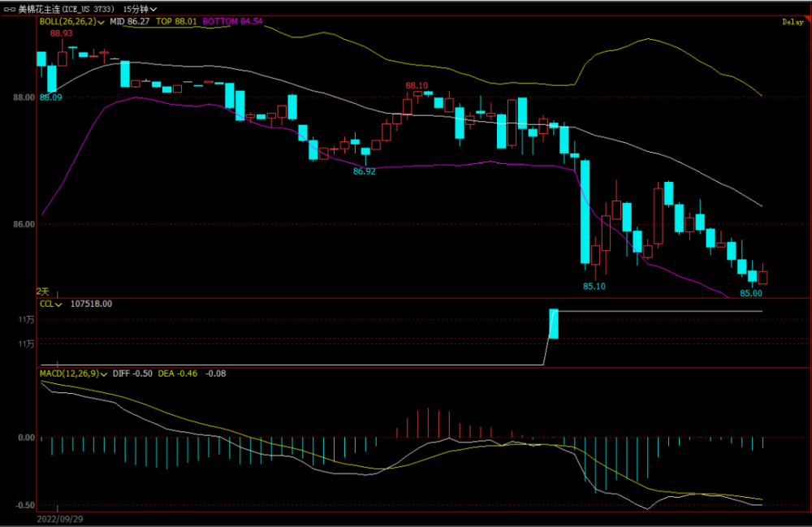Expand the MACD(12,26,9) indicator menu
Image resolution: width=812 pixels, height=527 pixels.
coord(106,373)
